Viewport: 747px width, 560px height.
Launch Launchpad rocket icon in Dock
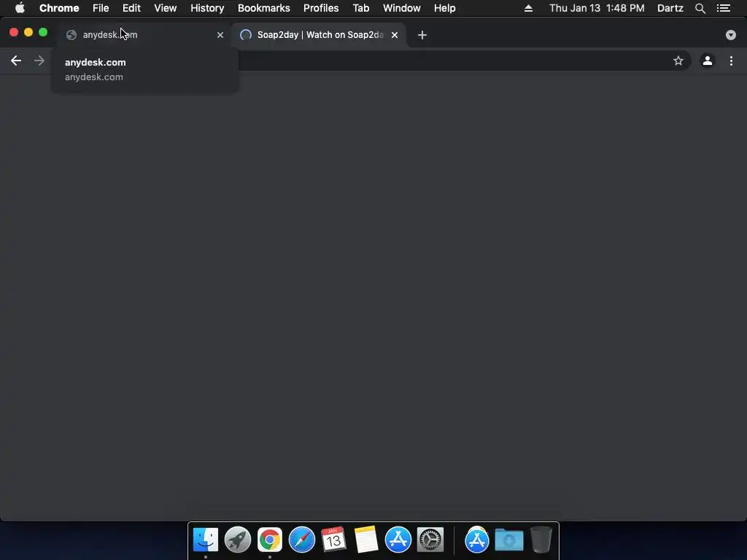[238, 540]
